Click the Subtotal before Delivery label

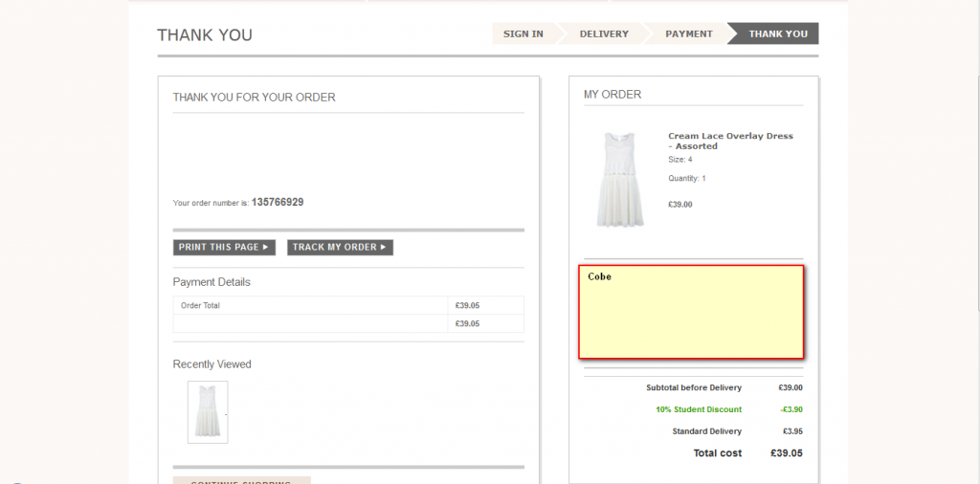[693, 387]
